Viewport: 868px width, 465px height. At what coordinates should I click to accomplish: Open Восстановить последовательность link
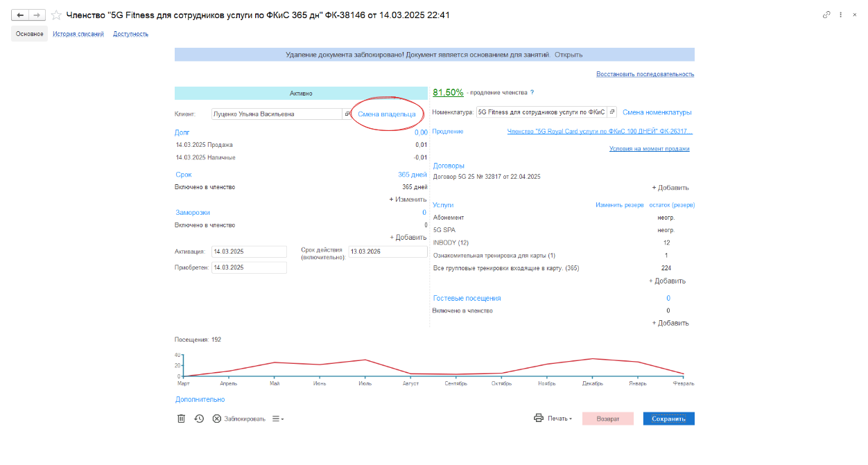pyautogui.click(x=645, y=74)
